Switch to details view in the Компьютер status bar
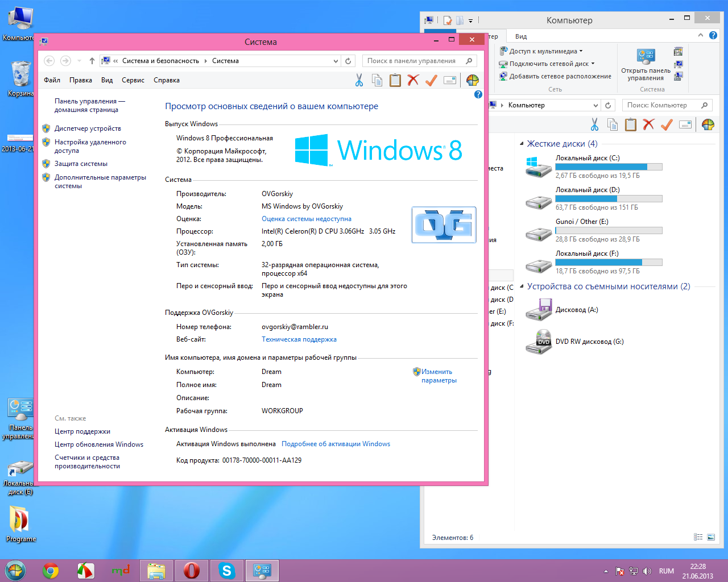The image size is (728, 582). point(698,537)
